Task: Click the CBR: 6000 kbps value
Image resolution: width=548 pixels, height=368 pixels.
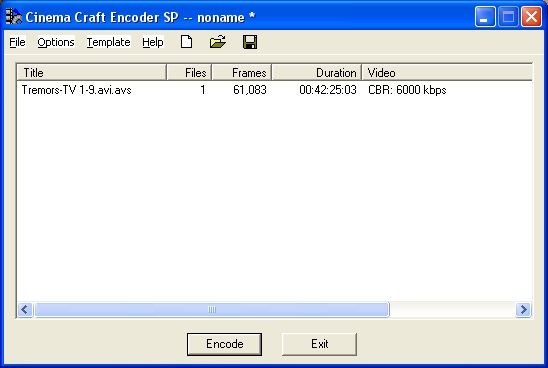Action: pyautogui.click(x=407, y=90)
